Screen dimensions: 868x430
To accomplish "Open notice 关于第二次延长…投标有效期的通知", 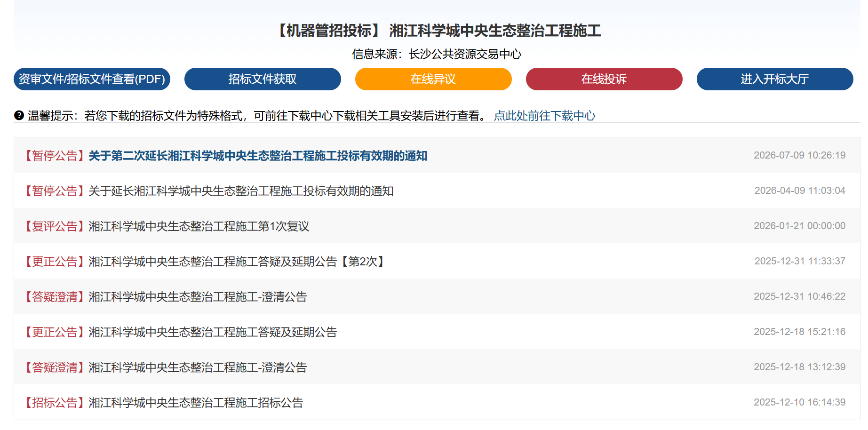I will point(258,156).
